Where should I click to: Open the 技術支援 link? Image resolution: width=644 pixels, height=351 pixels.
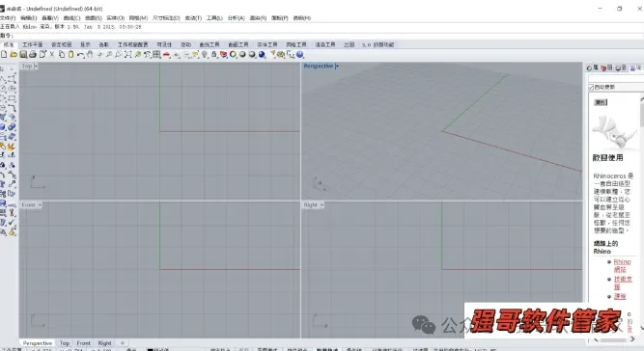point(623,283)
